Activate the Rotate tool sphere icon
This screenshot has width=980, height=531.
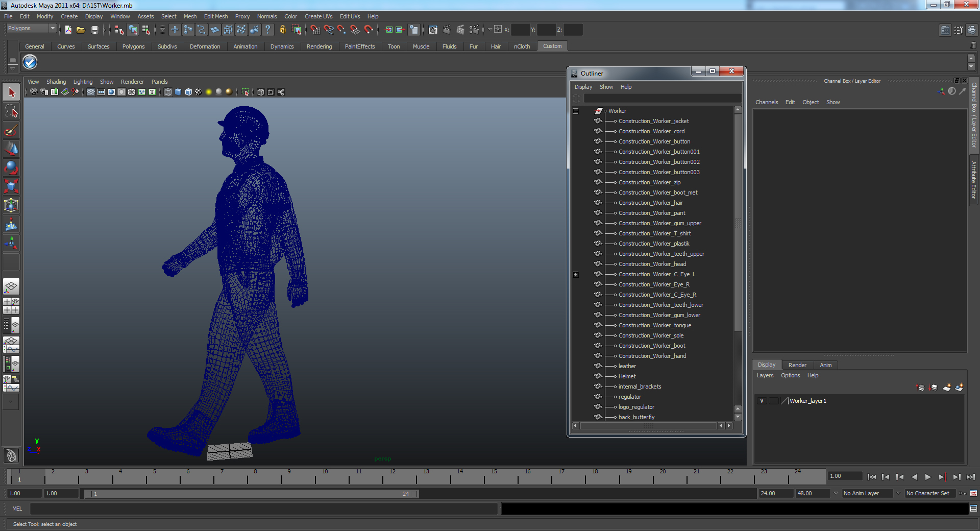tap(11, 168)
